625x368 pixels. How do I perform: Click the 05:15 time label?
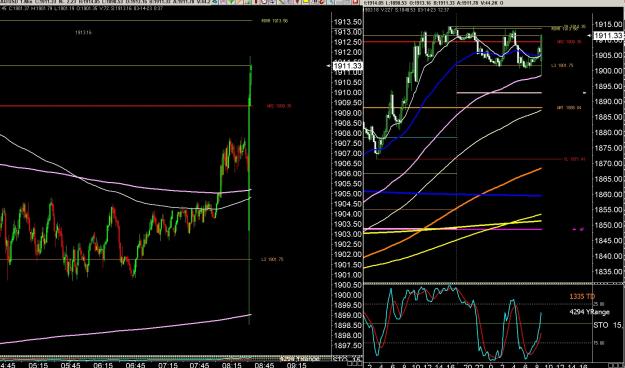(38, 365)
